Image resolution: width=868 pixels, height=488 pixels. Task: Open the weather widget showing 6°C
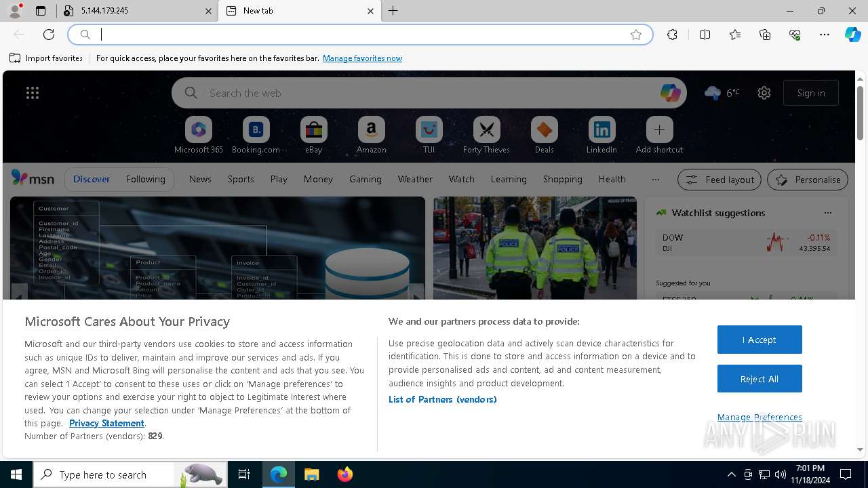[x=722, y=93]
